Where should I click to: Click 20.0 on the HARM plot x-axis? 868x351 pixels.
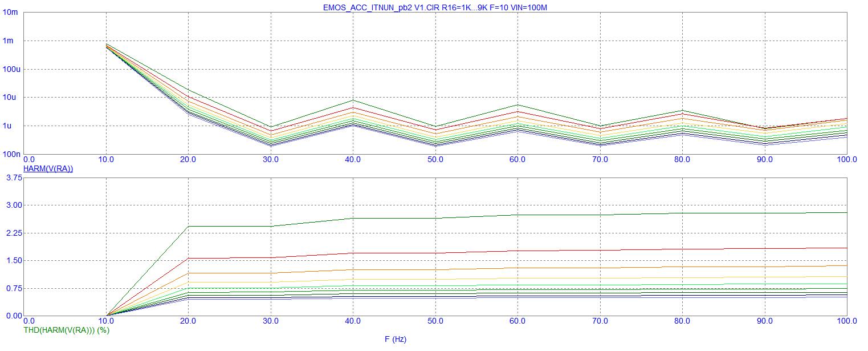click(x=189, y=160)
